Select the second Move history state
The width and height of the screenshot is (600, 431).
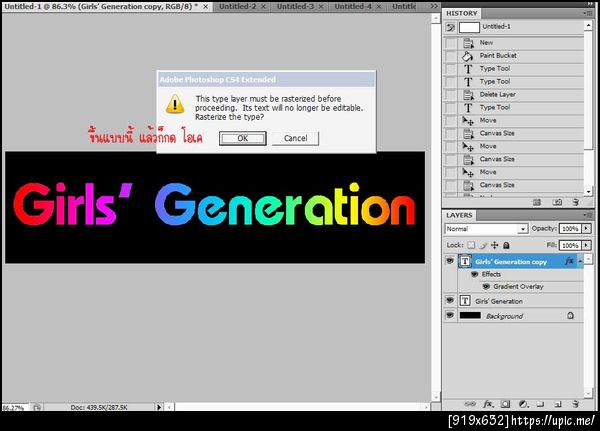[521, 146]
